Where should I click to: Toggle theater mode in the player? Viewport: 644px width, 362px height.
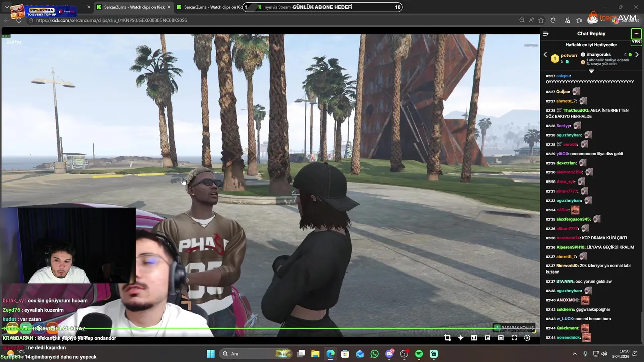[x=501, y=338]
